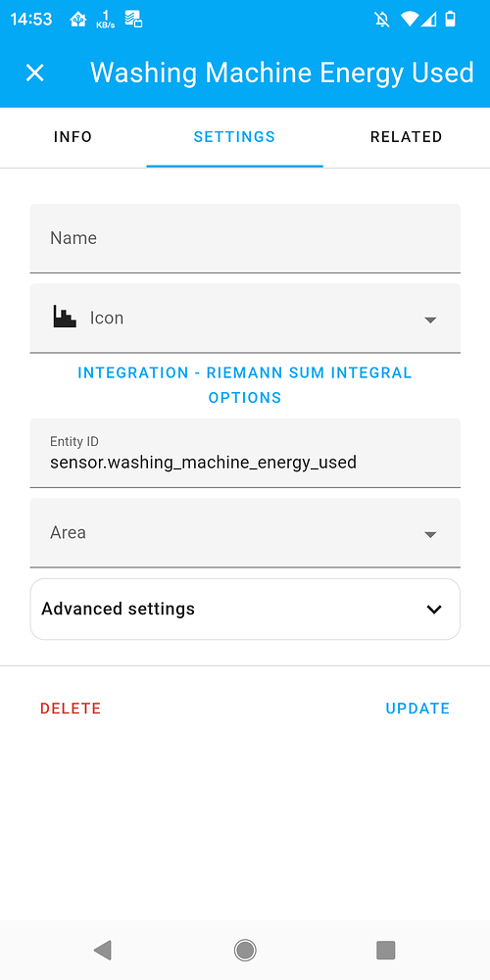The height and width of the screenshot is (980, 490).
Task: Open Integration - Riemann sum integral options link
Action: (245, 385)
